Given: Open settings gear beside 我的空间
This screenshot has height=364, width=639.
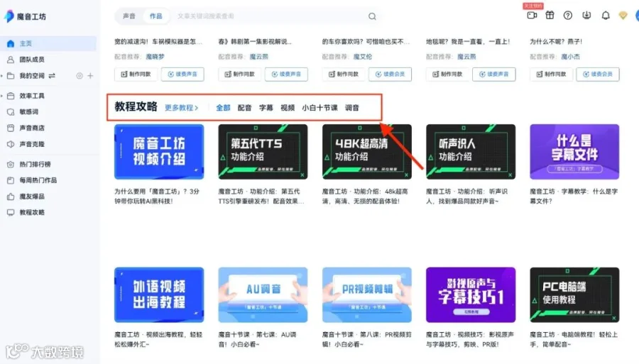Looking at the screenshot, I should (80, 76).
